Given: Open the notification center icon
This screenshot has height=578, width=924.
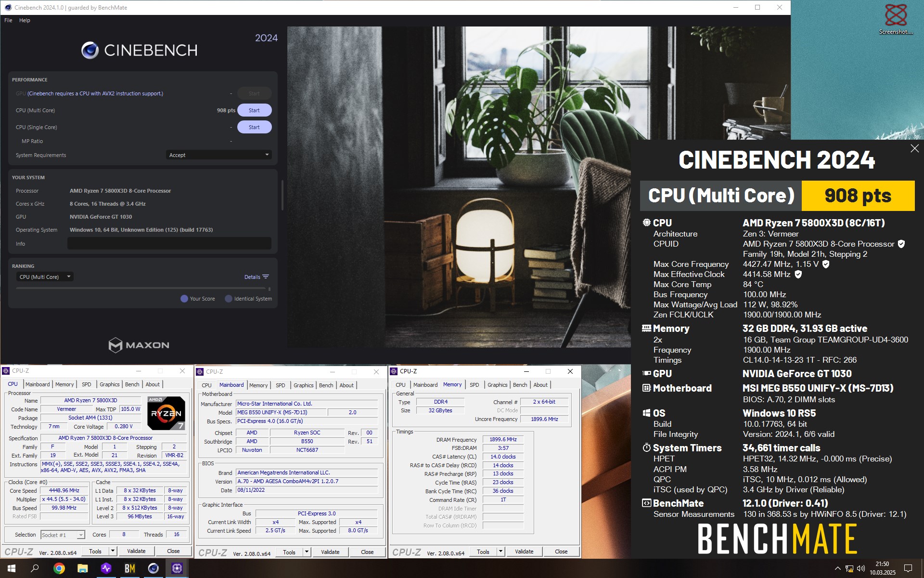Looking at the screenshot, I should point(908,568).
